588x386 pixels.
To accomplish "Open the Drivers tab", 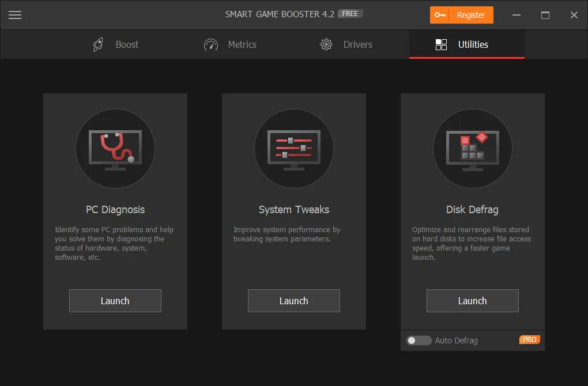I will 357,44.
